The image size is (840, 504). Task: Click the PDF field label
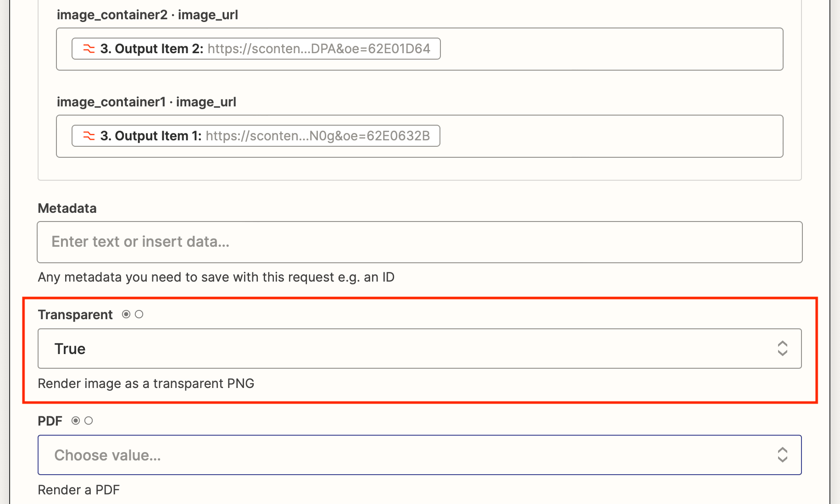coord(50,420)
